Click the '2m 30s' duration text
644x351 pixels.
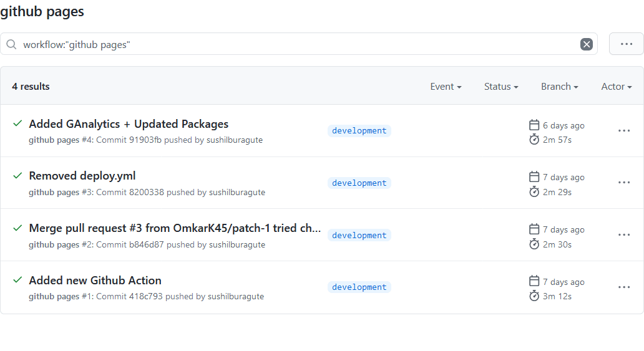point(557,244)
